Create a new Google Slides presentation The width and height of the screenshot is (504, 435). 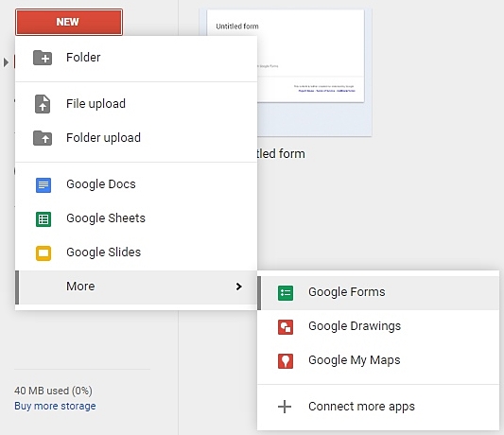point(136,252)
